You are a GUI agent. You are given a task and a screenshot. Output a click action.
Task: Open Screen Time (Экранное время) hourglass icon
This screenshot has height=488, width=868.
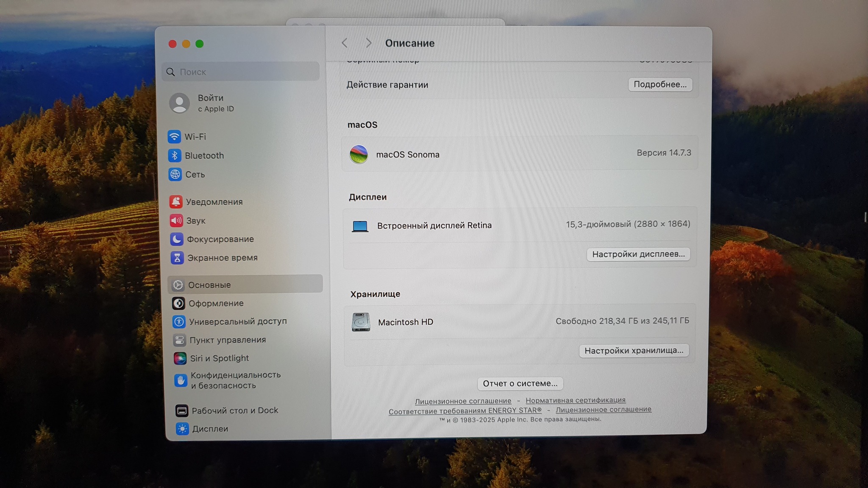tap(177, 258)
